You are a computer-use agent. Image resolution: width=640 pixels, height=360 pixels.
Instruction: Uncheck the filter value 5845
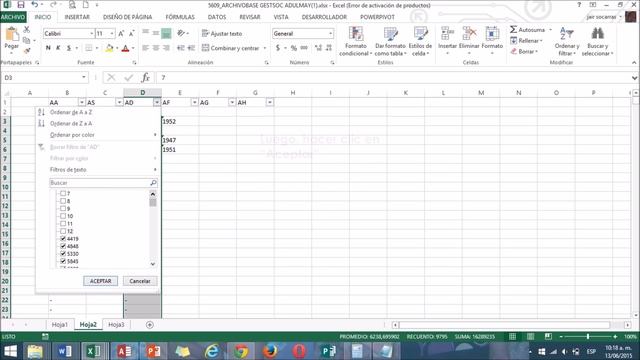(63, 261)
